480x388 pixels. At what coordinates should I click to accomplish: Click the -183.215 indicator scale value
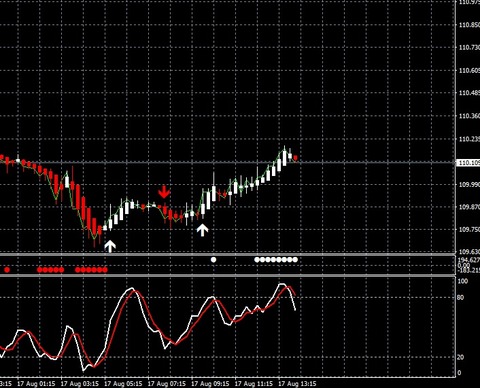point(469,270)
